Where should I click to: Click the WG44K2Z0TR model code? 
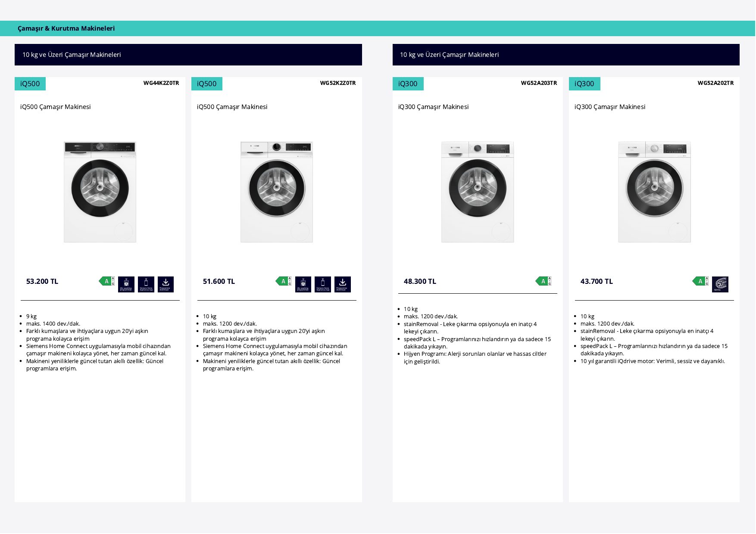(x=161, y=83)
